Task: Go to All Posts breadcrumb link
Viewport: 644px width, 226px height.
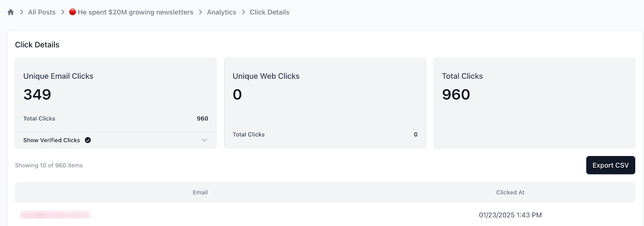Action: (x=42, y=12)
